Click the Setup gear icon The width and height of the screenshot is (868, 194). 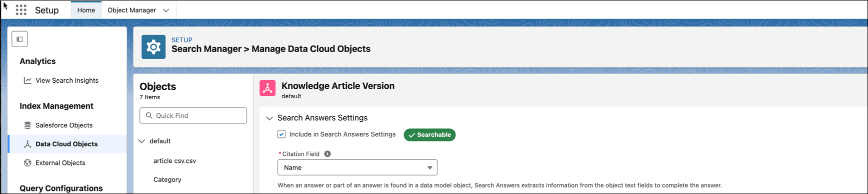pos(153,47)
